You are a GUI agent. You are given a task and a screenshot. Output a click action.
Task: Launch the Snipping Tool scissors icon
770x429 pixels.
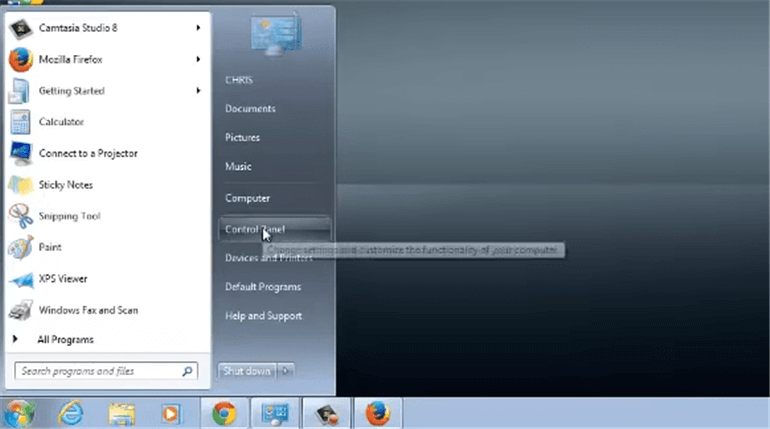point(21,216)
